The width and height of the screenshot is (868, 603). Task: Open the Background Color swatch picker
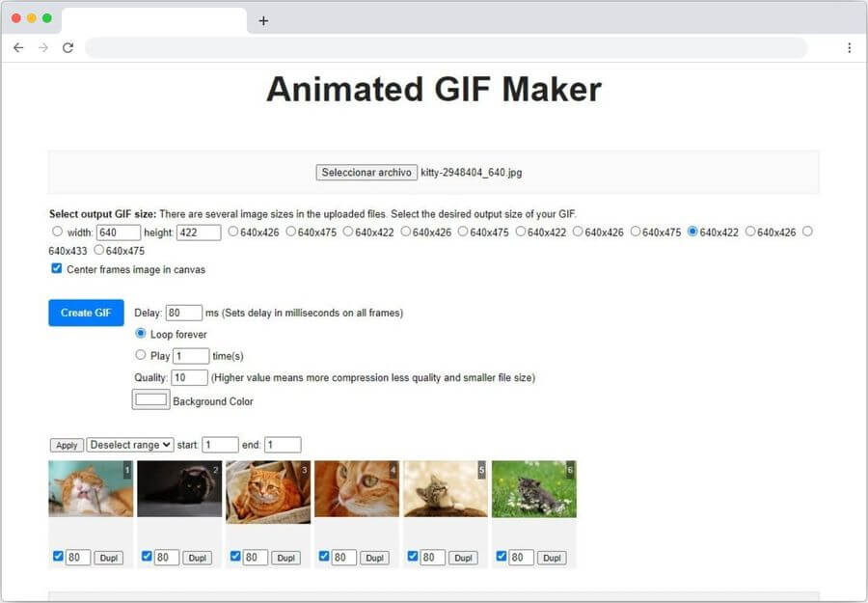coord(151,399)
